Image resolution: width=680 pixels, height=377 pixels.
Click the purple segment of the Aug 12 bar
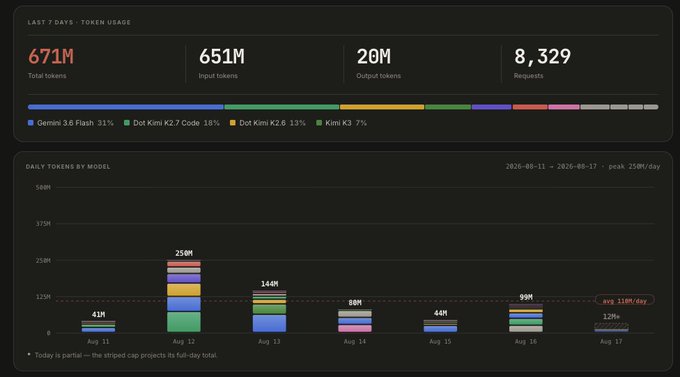click(184, 278)
